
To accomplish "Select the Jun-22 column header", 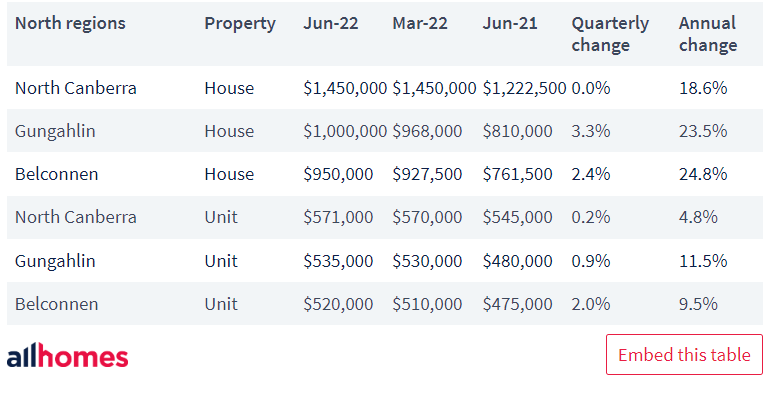I will 331,23.
